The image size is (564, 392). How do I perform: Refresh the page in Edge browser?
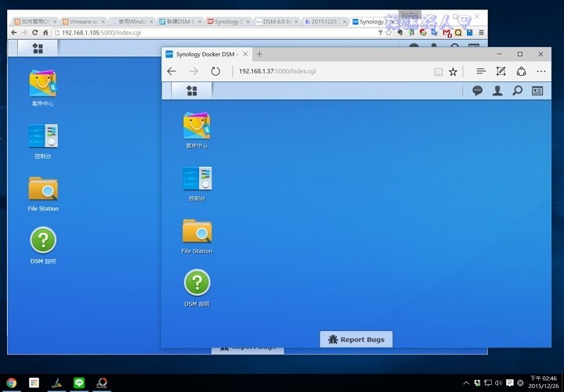coord(215,71)
